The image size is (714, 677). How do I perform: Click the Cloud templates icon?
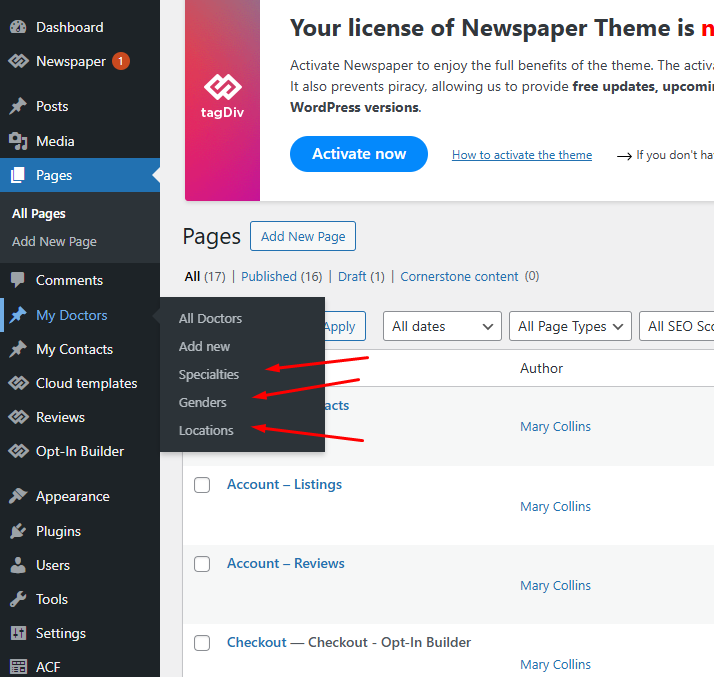(x=18, y=383)
